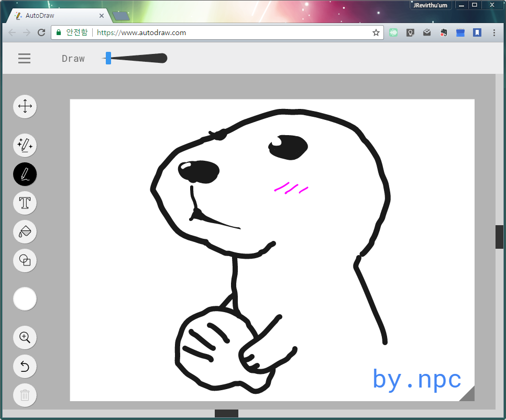Reload the page
The width and height of the screenshot is (506, 420).
pos(41,32)
